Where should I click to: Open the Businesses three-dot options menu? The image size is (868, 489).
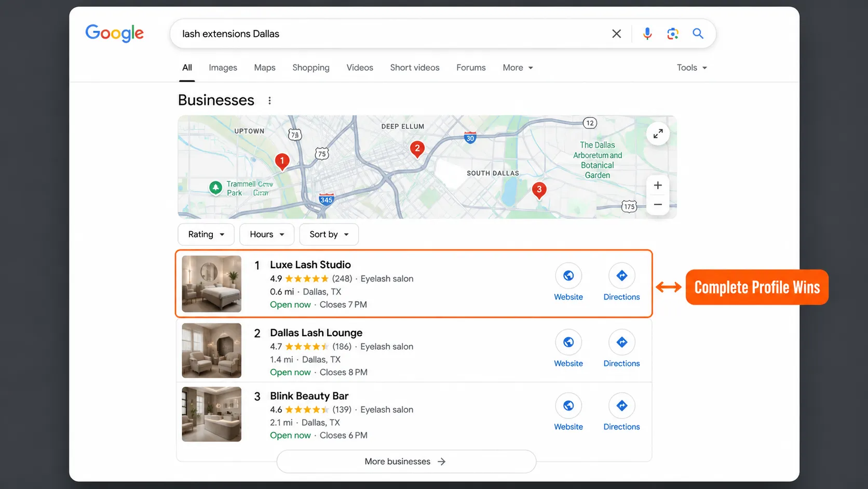tap(269, 100)
